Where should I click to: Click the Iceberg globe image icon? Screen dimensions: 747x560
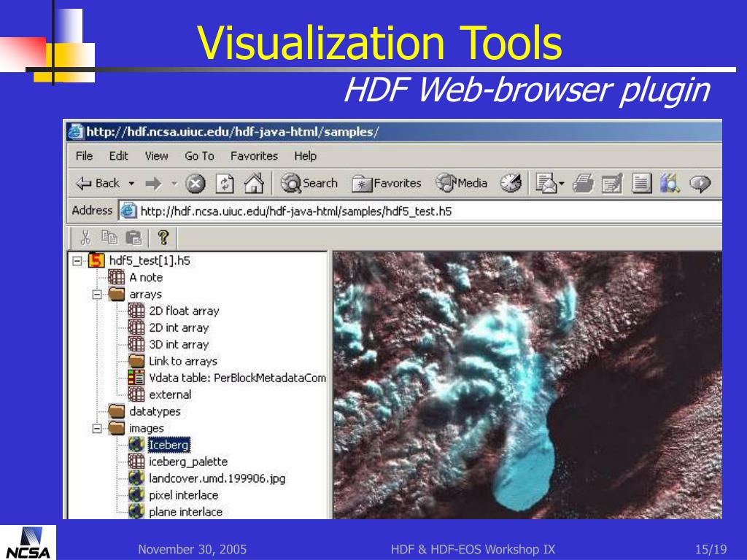(x=136, y=445)
